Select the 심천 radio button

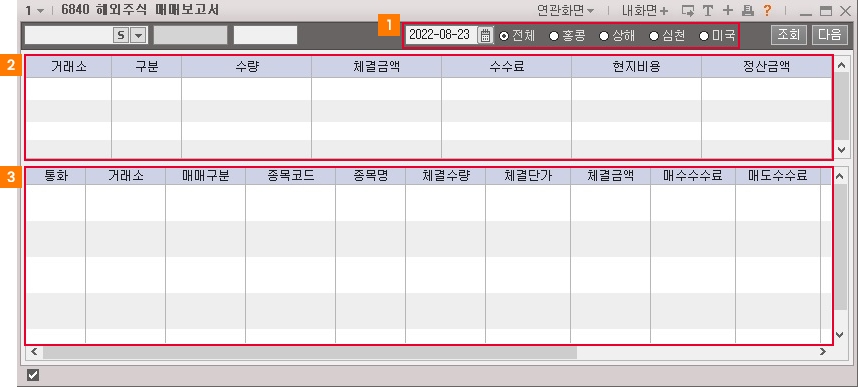coord(653,36)
